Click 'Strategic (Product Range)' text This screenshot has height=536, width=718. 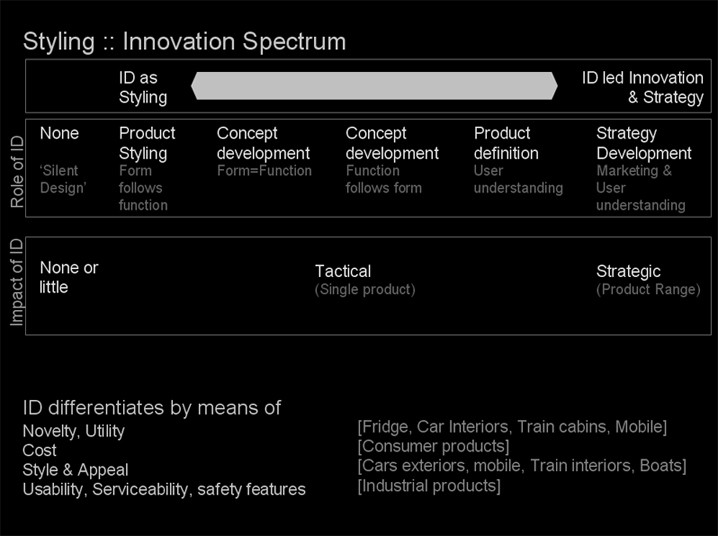tap(647, 279)
